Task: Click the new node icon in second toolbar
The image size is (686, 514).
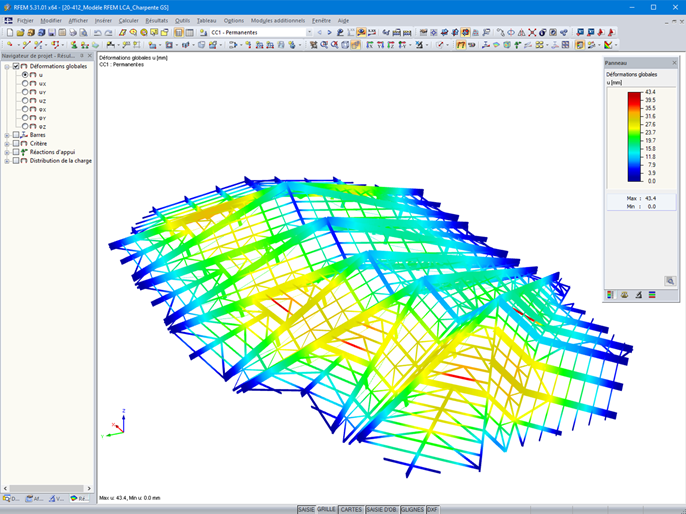Action: (9, 45)
